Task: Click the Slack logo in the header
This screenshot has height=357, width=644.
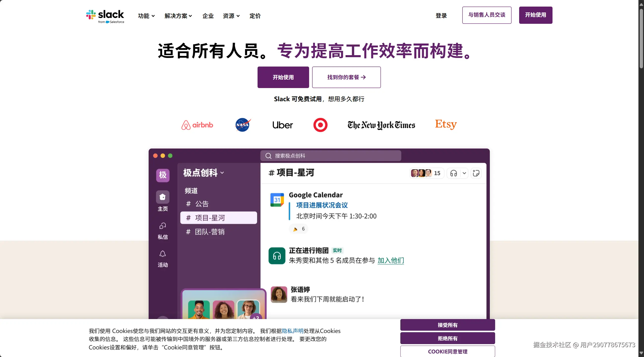Action: [x=105, y=16]
